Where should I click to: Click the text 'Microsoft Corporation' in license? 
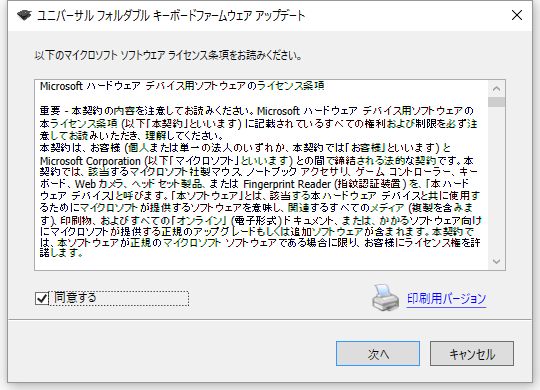(x=90, y=161)
